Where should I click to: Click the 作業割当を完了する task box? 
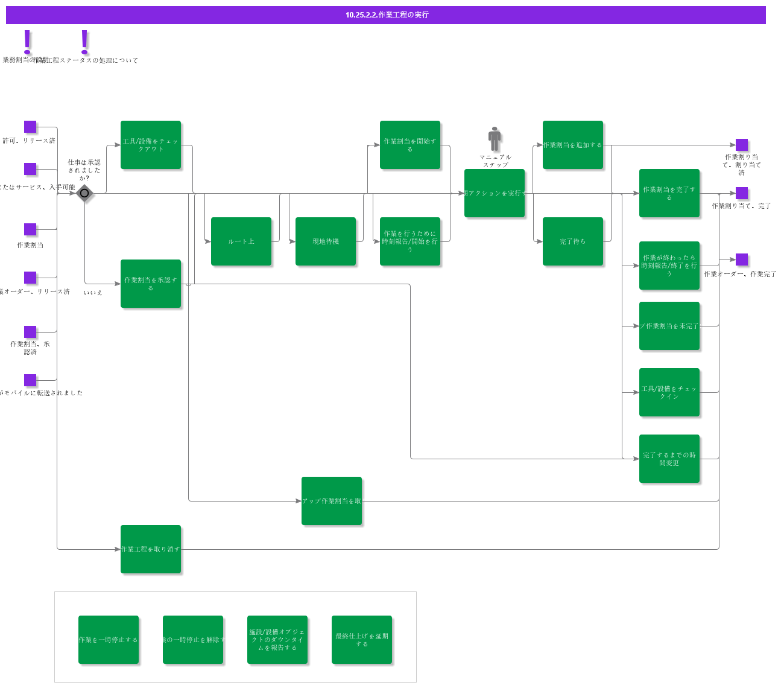click(669, 193)
